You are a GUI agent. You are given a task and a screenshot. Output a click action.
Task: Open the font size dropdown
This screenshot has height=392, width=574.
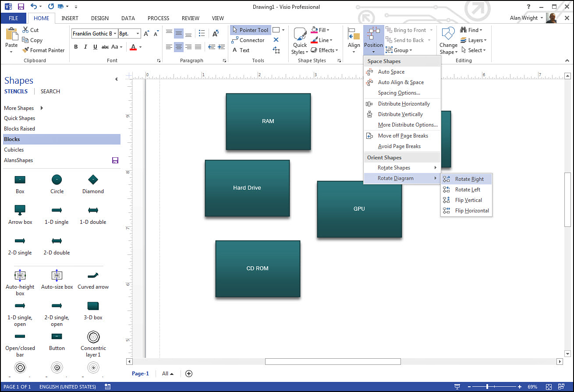pos(138,34)
